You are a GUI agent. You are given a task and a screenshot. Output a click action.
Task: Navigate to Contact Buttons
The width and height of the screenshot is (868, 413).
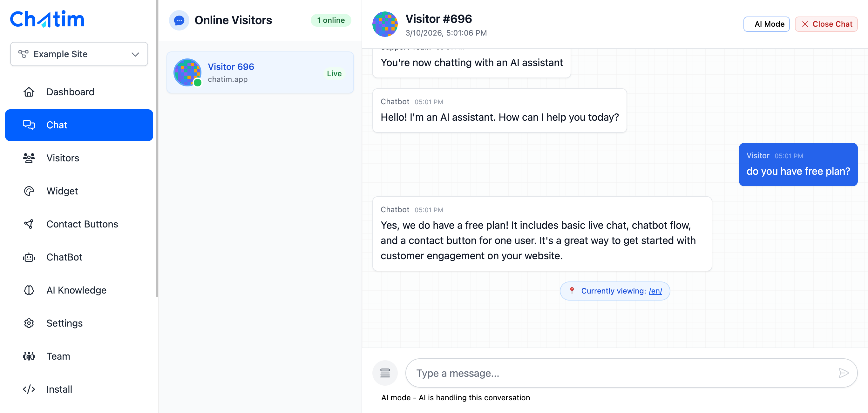tap(79, 224)
